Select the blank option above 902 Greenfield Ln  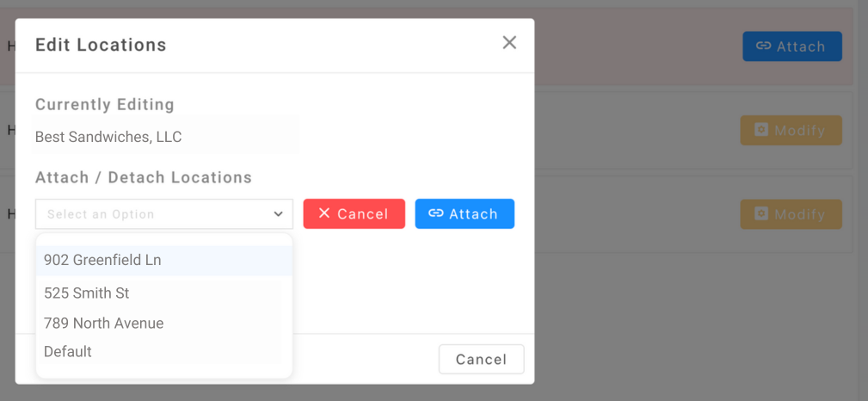click(163, 240)
